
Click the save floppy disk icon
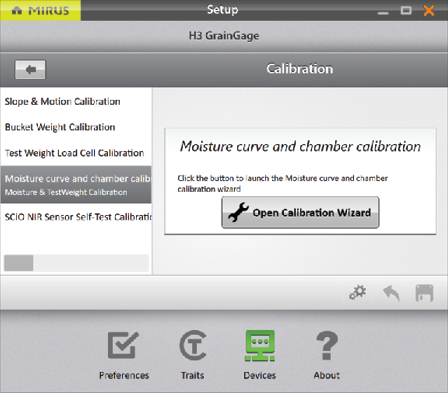coord(424,293)
